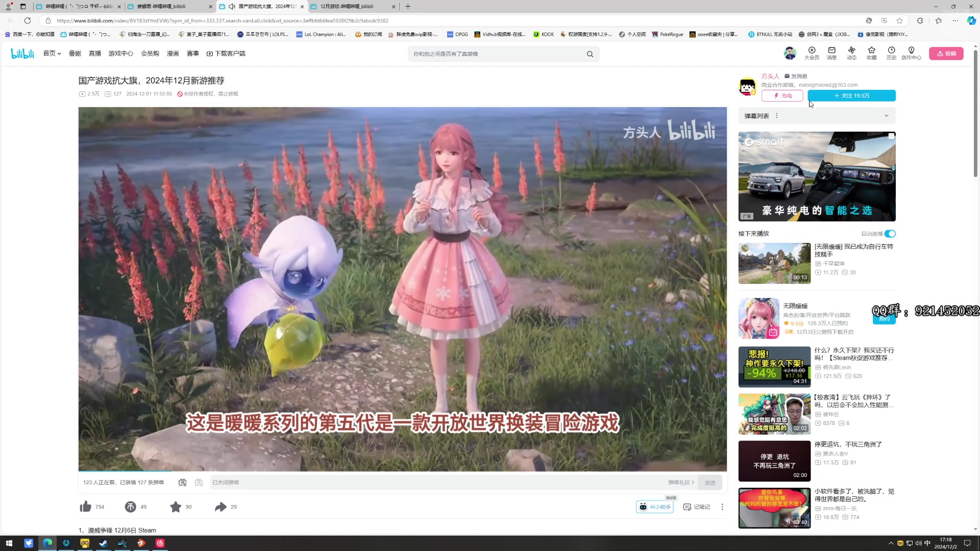Image resolution: width=980 pixels, height=551 pixels.
Task: Click the 充电 charge button
Action: coord(782,96)
